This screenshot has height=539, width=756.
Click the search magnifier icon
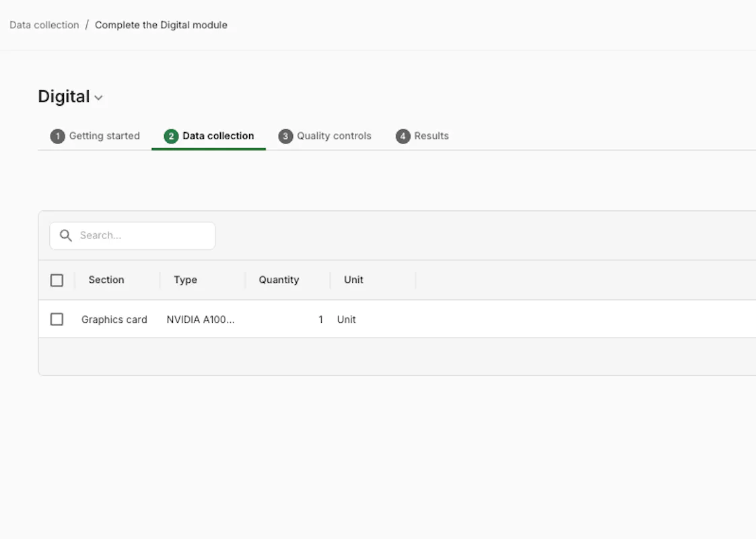(x=65, y=236)
